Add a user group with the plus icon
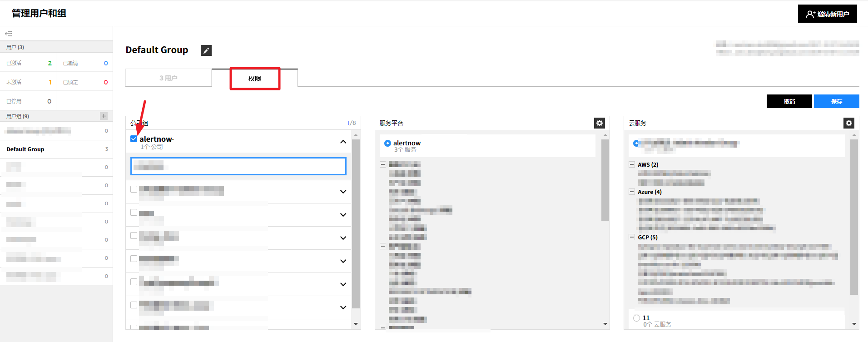This screenshot has width=868, height=342. (x=104, y=116)
